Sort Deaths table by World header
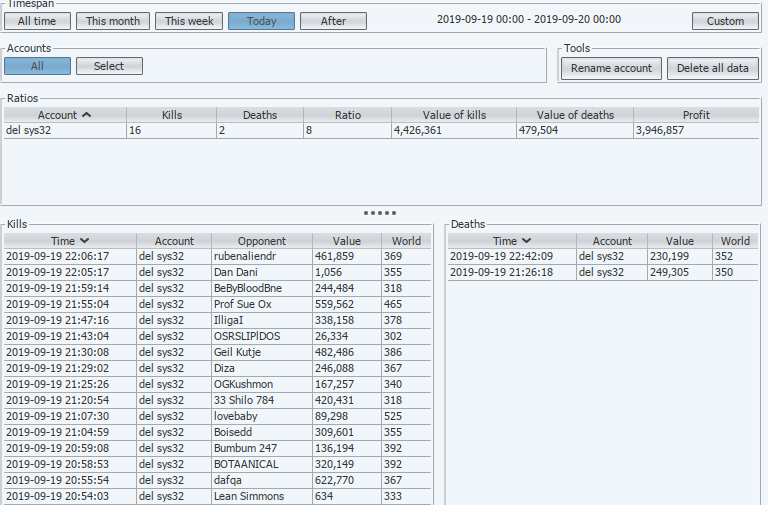 [x=735, y=241]
